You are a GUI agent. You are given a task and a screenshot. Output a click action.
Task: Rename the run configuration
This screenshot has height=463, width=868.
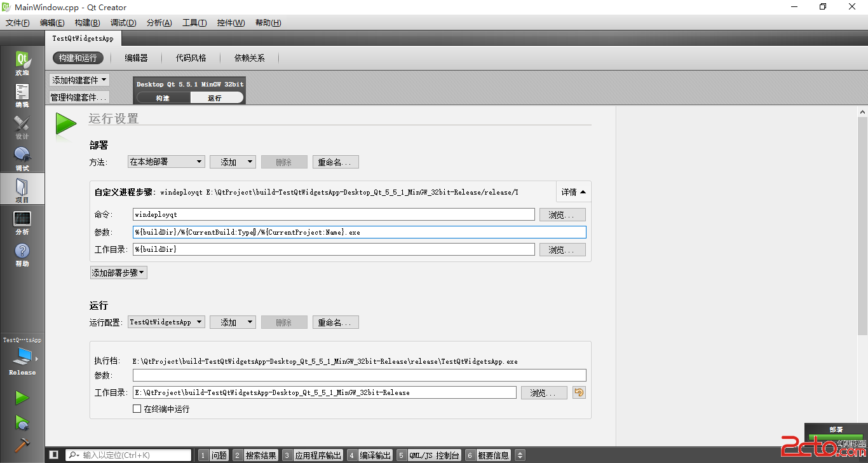(336, 322)
